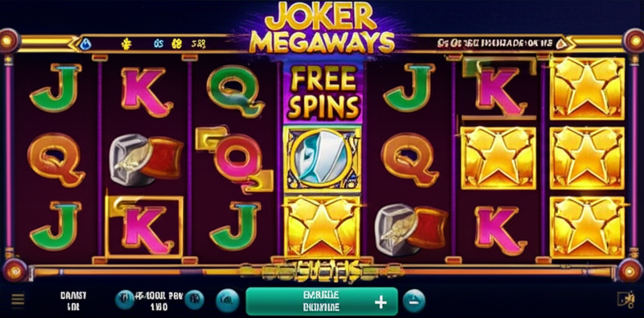Open the gold icon at bottom right corner
This screenshot has width=644, height=318.
click(626, 300)
